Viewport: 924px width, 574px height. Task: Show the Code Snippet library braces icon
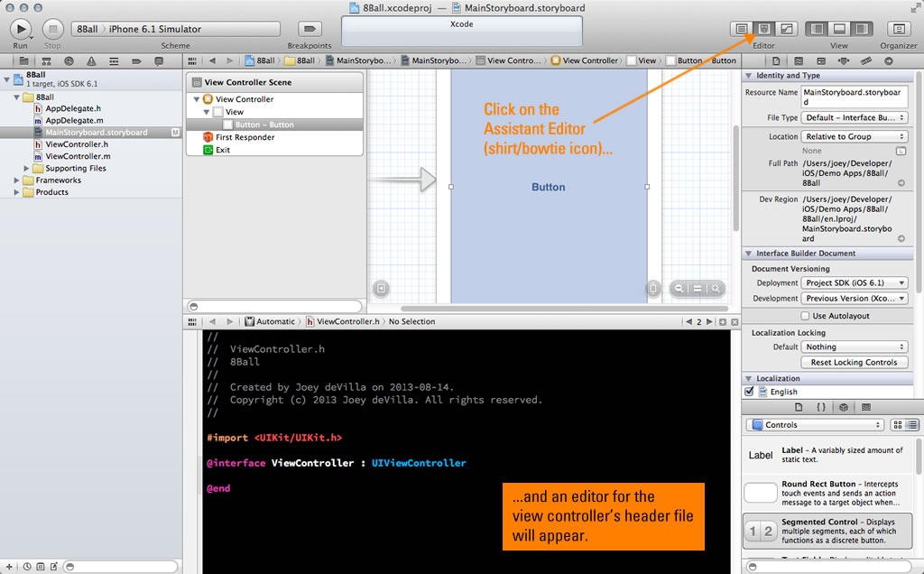[821, 407]
